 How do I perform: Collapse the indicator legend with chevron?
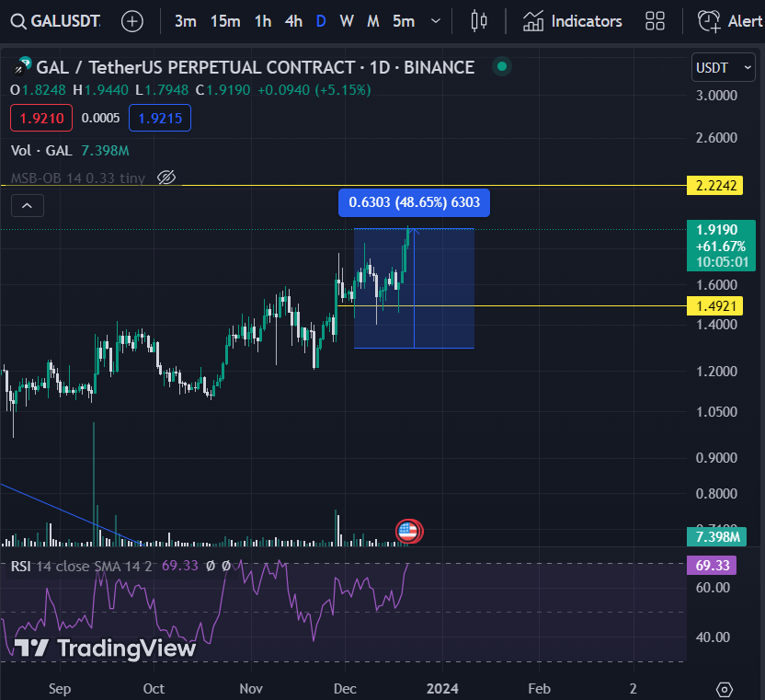click(x=28, y=206)
